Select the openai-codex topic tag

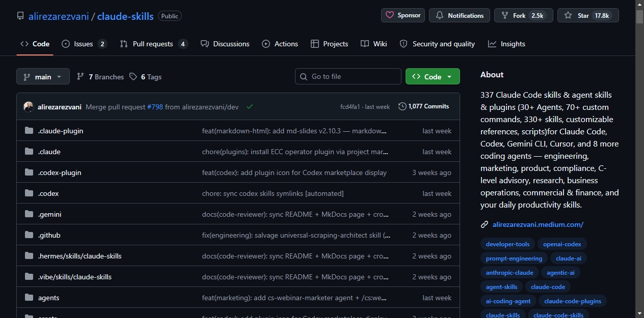(x=562, y=244)
